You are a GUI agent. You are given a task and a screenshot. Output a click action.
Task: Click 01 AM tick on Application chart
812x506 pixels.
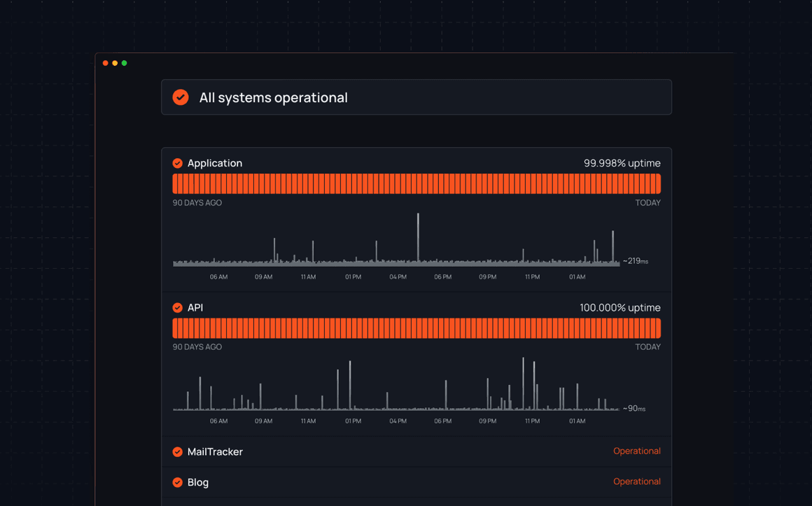577,277
